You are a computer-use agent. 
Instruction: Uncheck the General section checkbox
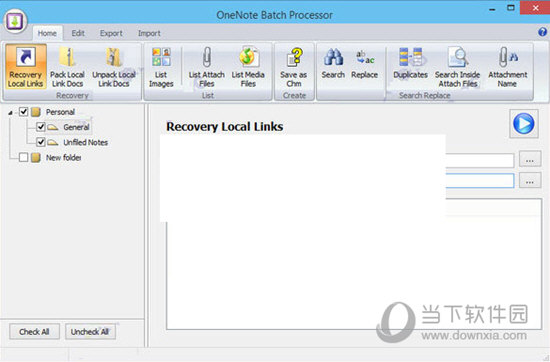41,127
